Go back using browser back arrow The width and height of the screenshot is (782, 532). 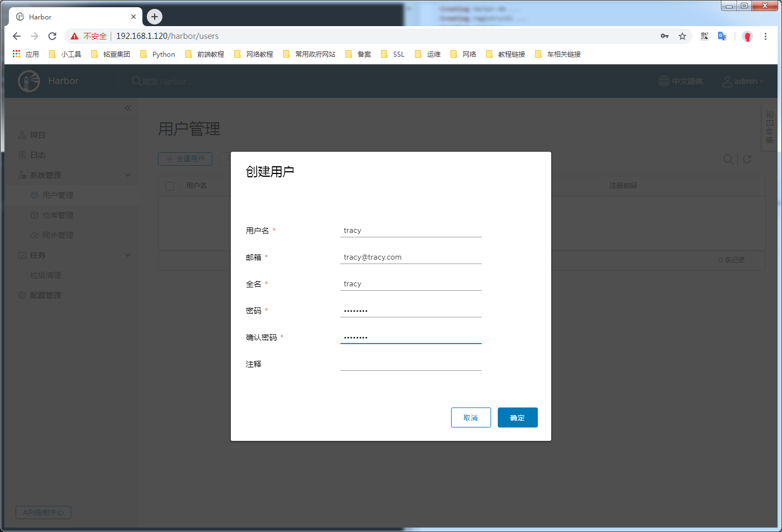coord(17,36)
